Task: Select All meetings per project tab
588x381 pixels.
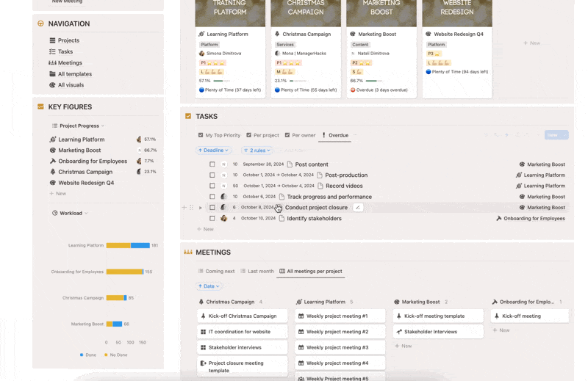Action: 311,271
